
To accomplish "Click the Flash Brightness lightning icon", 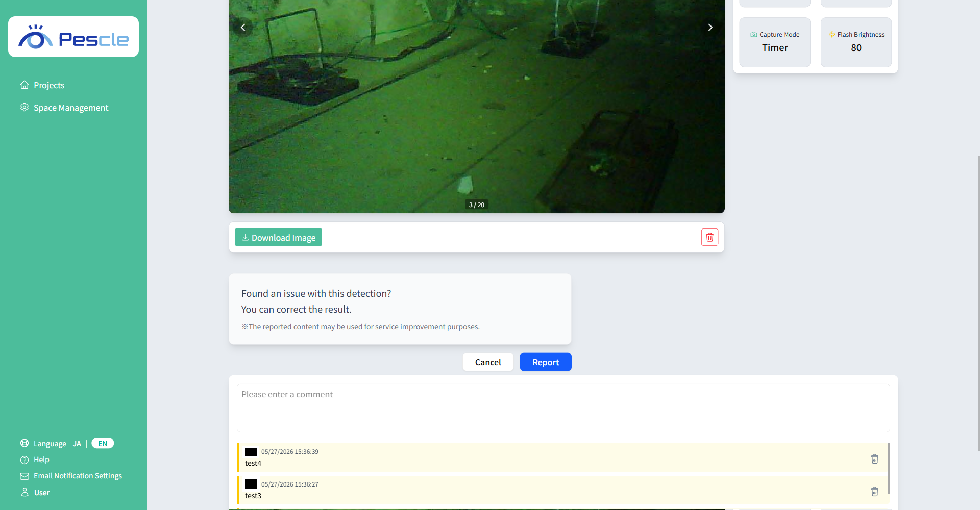I will click(831, 35).
